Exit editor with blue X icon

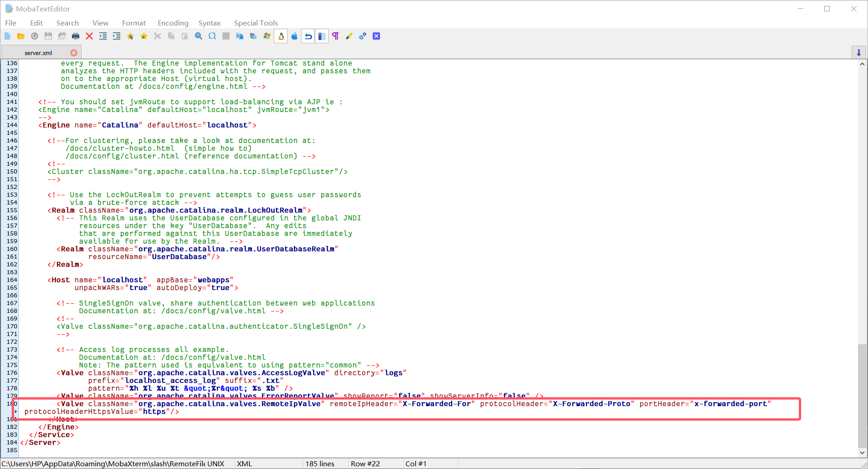[376, 36]
